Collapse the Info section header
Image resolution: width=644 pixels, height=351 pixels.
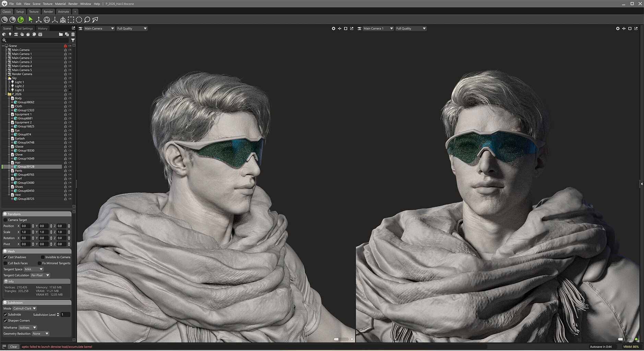pos(37,281)
